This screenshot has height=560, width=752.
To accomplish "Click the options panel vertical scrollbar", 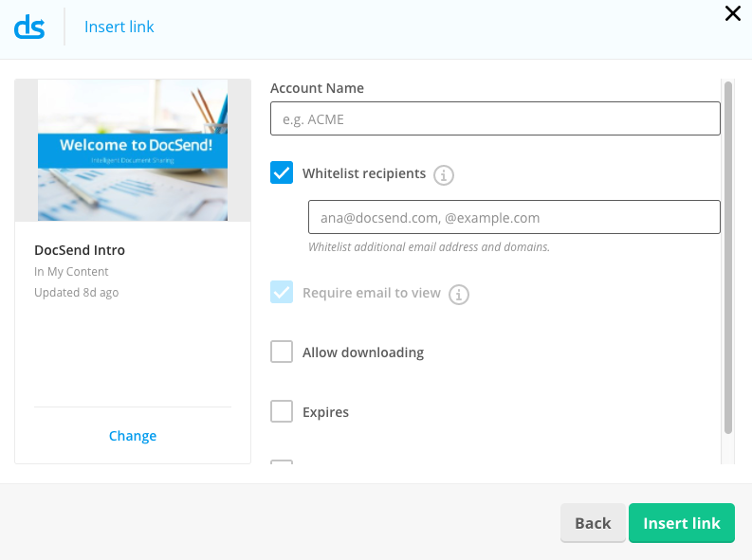I will [728, 258].
